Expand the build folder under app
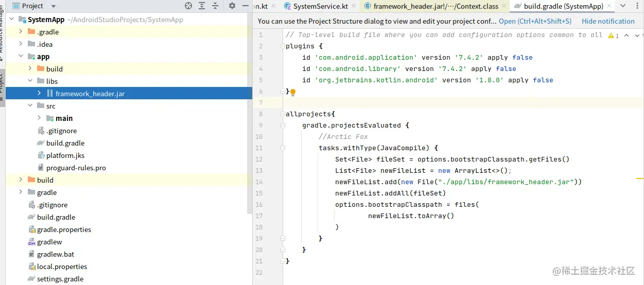This screenshot has height=285, width=644. pos(30,69)
